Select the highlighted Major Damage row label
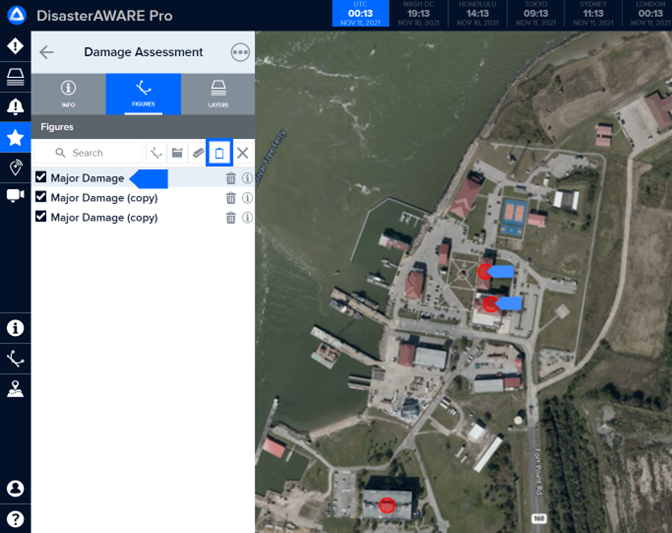 [87, 178]
